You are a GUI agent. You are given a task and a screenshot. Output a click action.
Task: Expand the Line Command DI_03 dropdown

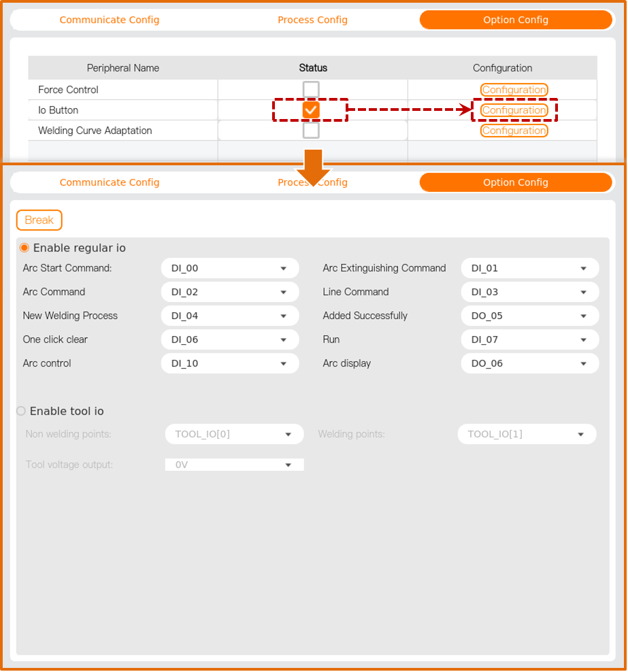click(530, 292)
